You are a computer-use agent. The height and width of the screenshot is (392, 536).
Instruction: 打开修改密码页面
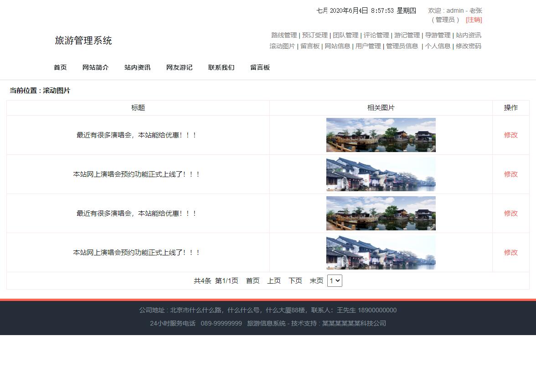pos(468,46)
